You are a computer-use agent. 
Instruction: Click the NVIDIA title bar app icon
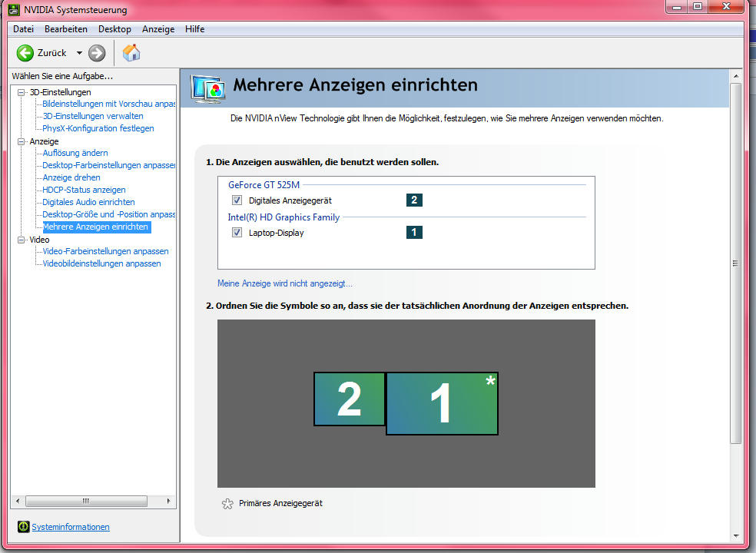pyautogui.click(x=14, y=10)
